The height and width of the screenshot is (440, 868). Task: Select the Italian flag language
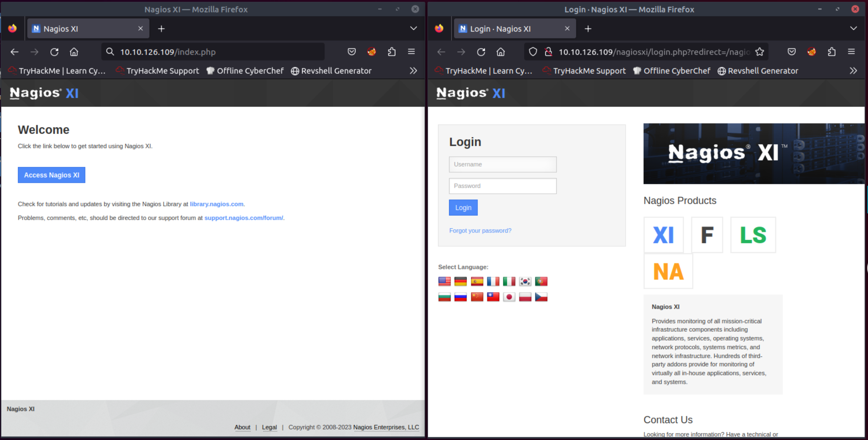coord(509,281)
